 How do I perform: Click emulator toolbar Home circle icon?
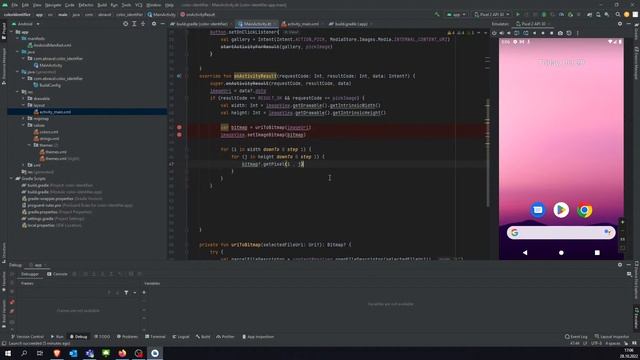click(543, 33)
